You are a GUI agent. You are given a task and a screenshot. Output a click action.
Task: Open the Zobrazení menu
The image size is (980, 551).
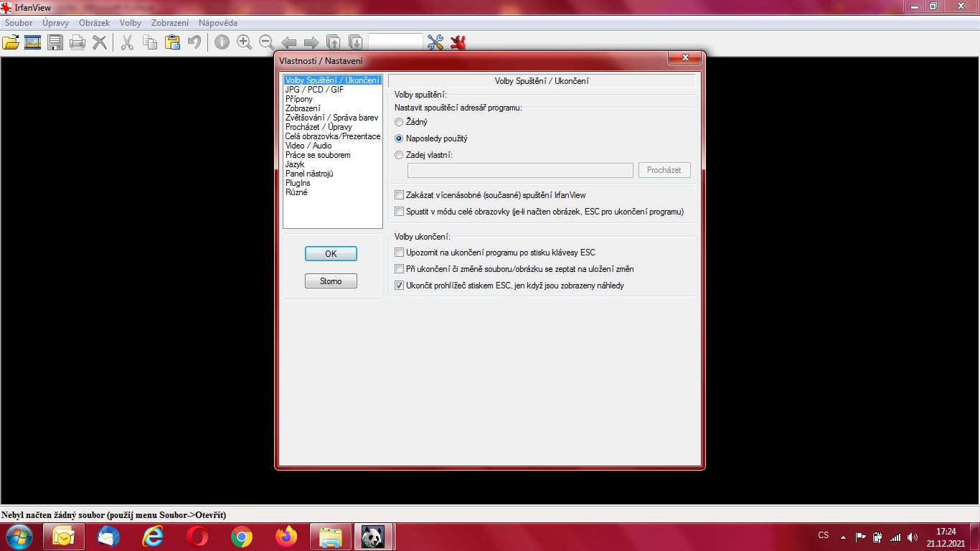170,23
